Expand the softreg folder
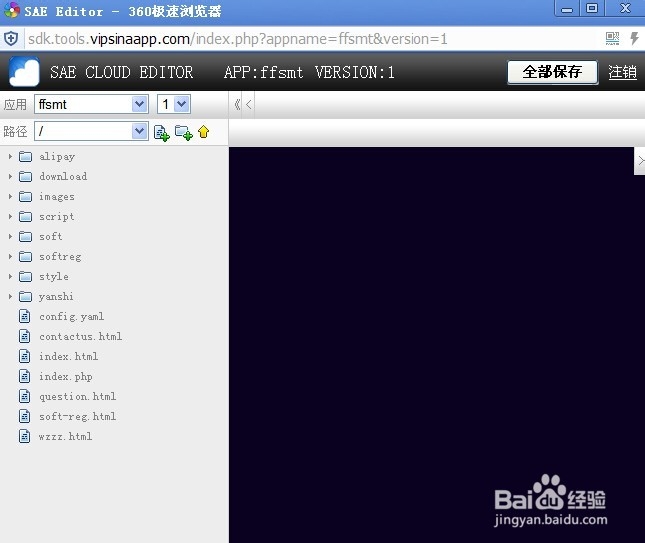 click(10, 256)
